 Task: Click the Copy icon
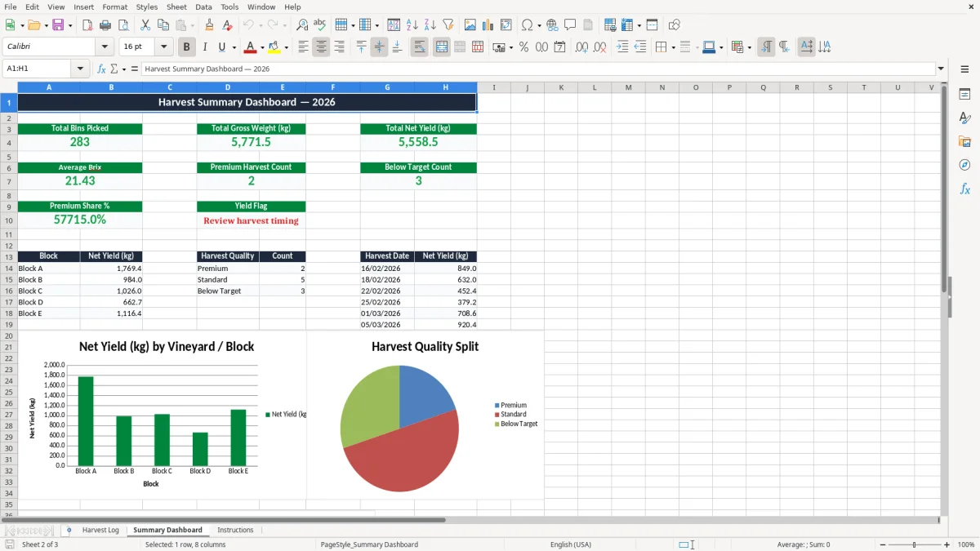click(163, 25)
